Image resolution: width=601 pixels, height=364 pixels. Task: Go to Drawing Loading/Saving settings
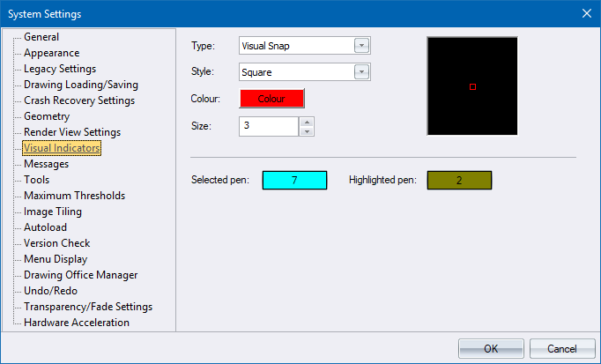(x=80, y=85)
